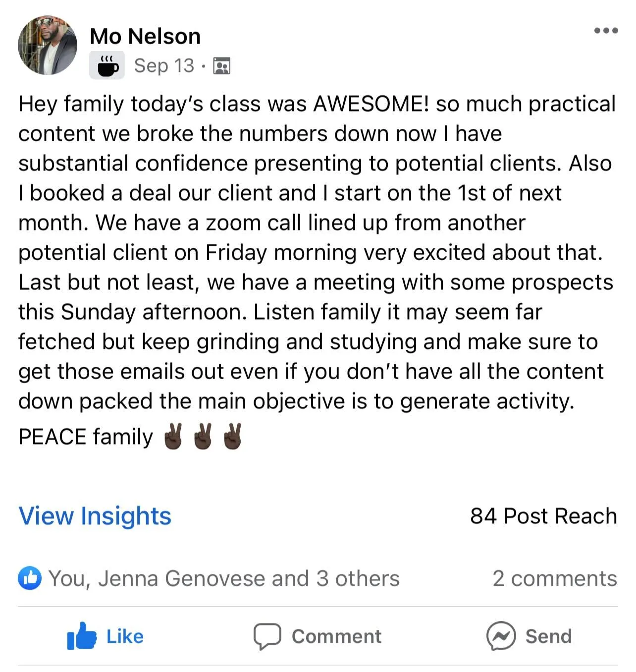Open the Sep 13 post timestamp
Viewport: 636px width, 672px height.
[x=164, y=65]
